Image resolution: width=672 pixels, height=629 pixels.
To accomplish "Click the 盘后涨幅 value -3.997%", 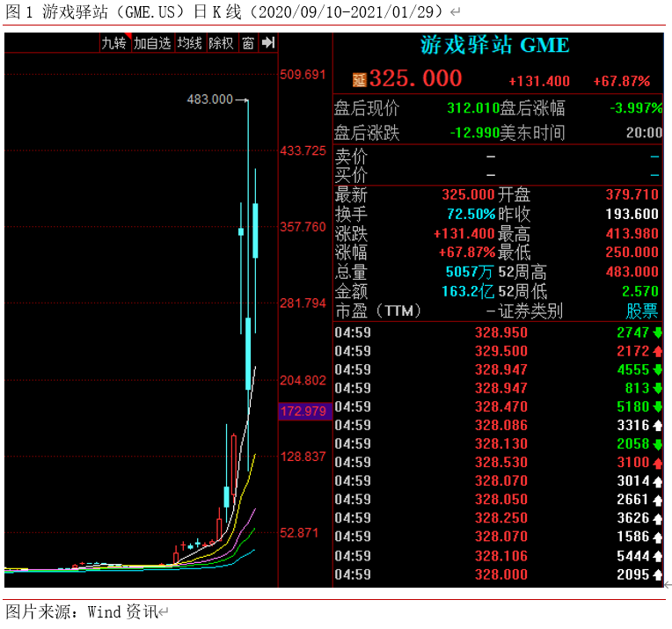I will (x=637, y=108).
